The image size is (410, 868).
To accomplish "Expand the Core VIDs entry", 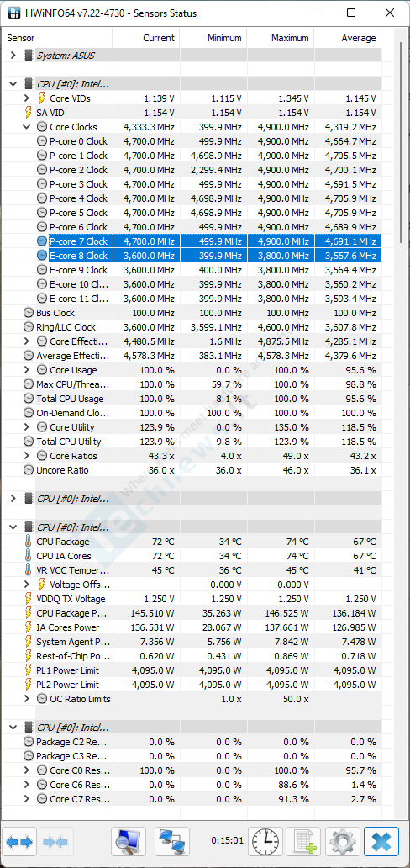I will (x=27, y=98).
